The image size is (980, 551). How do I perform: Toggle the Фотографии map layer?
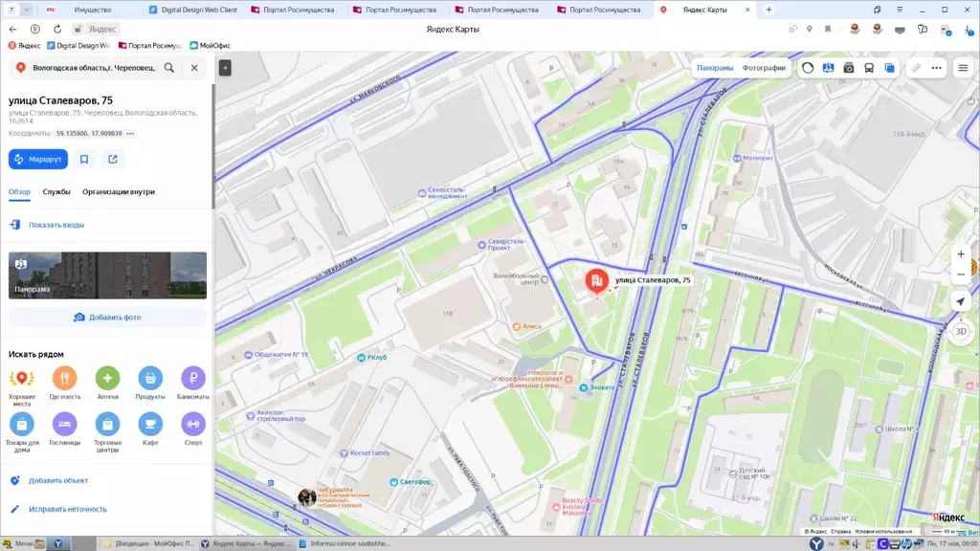764,68
